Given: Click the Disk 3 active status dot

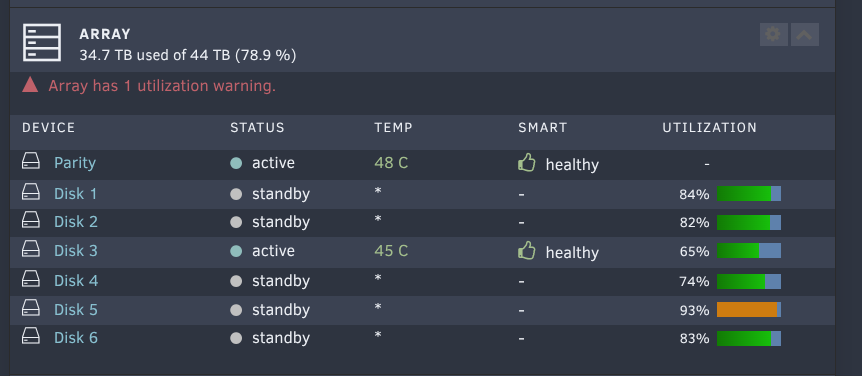Looking at the screenshot, I should click(x=236, y=251).
